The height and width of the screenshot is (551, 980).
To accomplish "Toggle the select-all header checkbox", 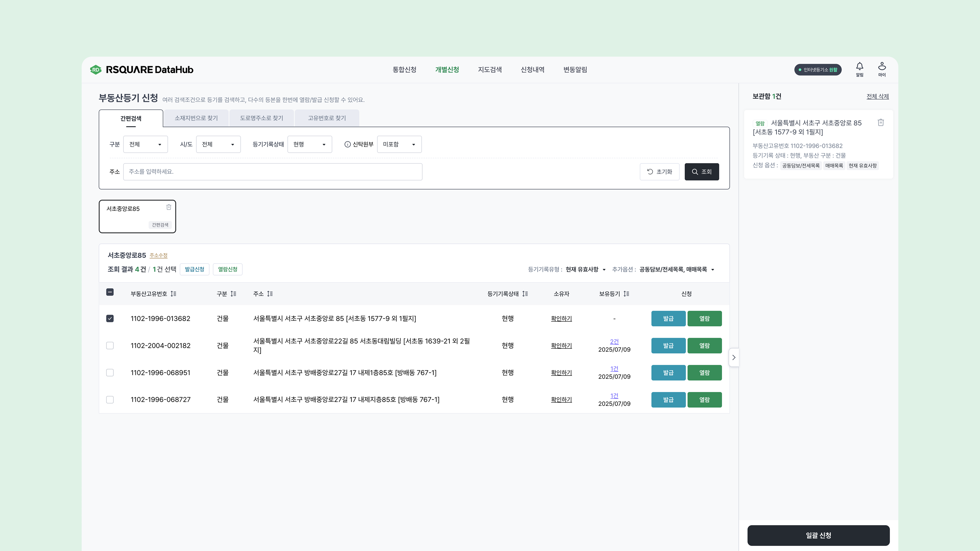I will point(110,292).
